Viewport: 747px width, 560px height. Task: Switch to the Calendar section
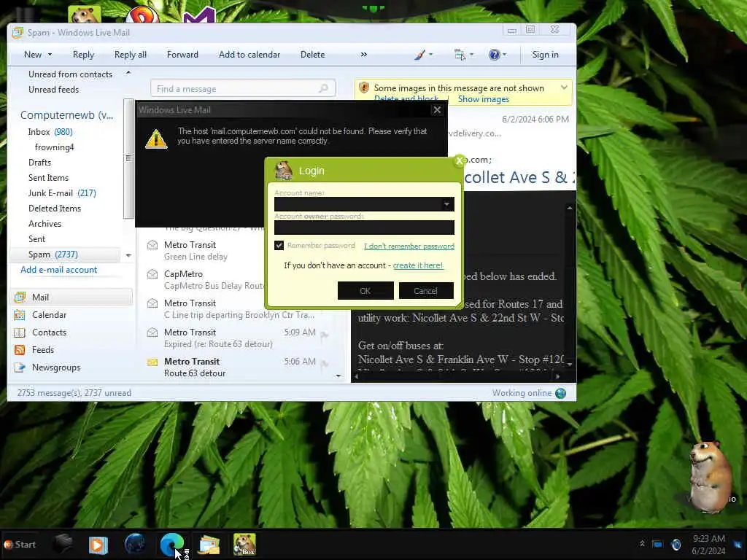pyautogui.click(x=49, y=315)
